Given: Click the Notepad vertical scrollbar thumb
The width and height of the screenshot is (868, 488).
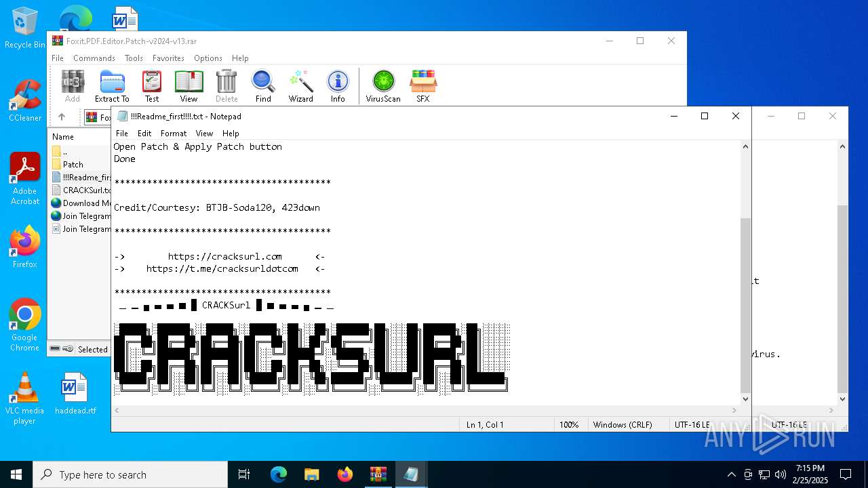Looking at the screenshot, I should pyautogui.click(x=746, y=305).
